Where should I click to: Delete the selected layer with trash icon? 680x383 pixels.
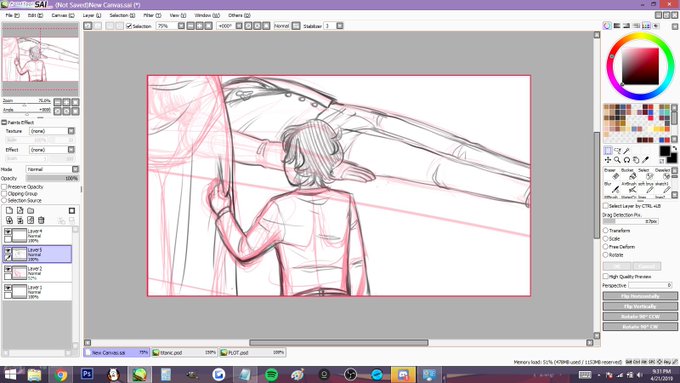41,220
